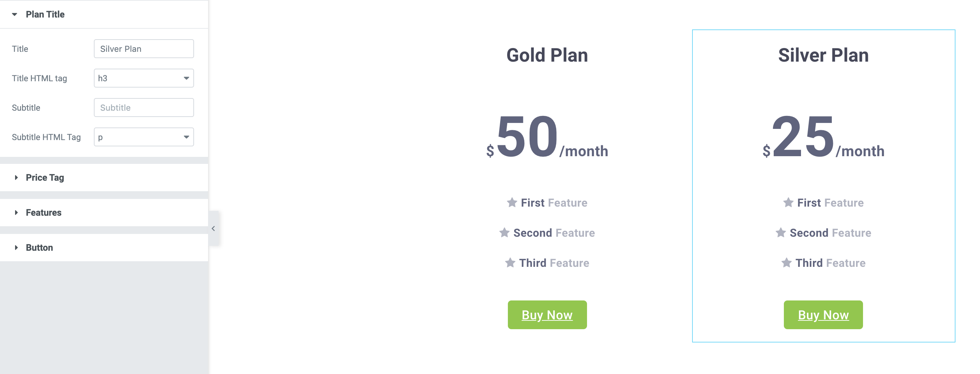Open the Subtitle HTML Tag dropdown
The image size is (980, 374).
click(143, 137)
